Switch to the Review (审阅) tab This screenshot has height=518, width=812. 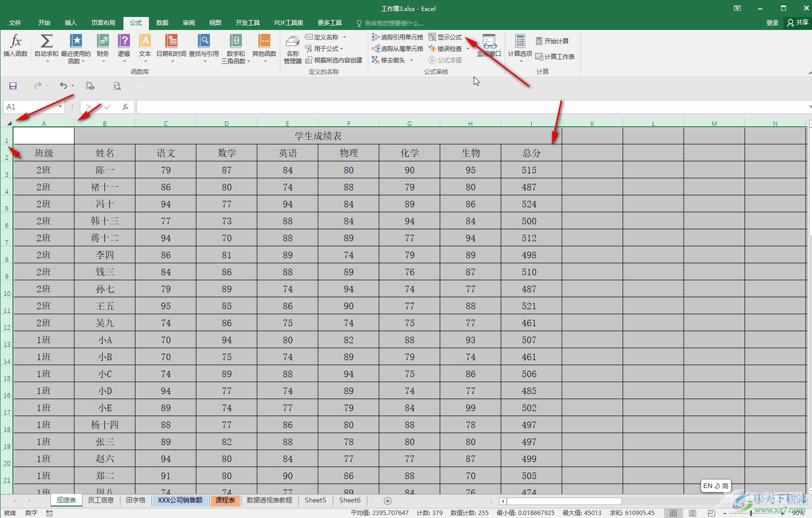coord(189,22)
